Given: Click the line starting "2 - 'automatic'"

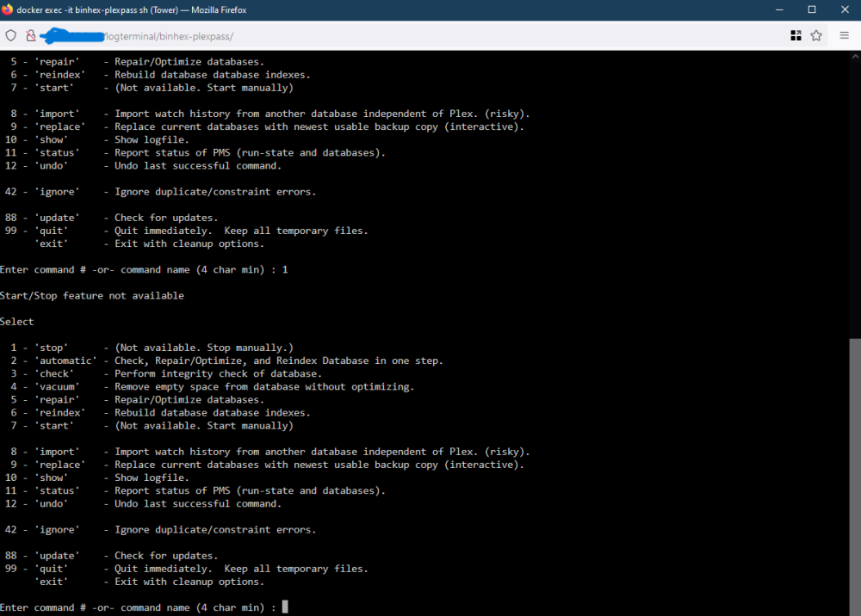Looking at the screenshot, I should [226, 360].
